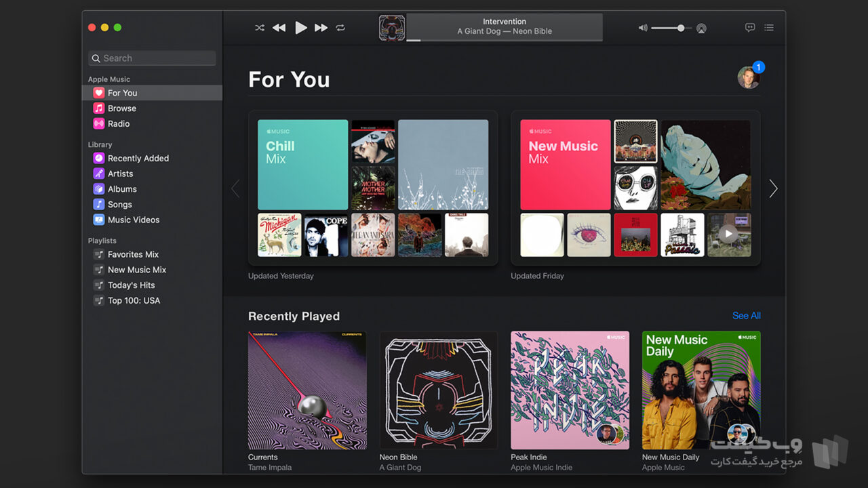This screenshot has height=488, width=868.
Task: Open the Peak Indie playlist cover
Action: pyautogui.click(x=570, y=390)
